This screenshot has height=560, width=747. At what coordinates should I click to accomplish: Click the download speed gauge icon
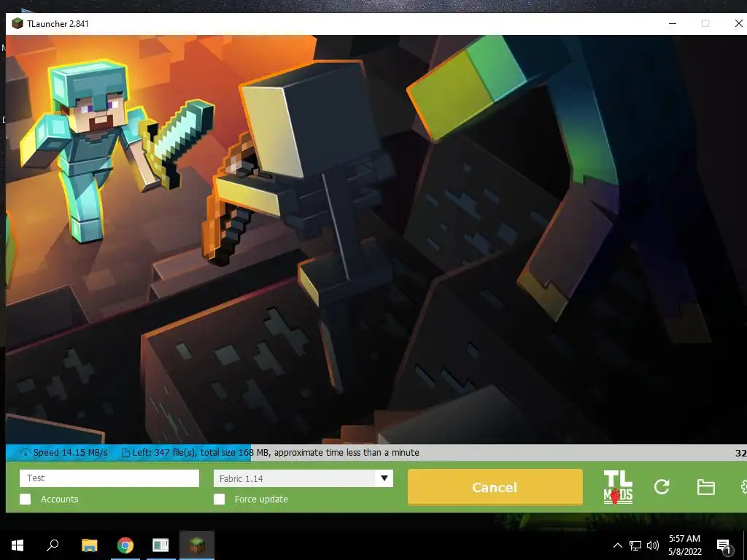tap(26, 453)
